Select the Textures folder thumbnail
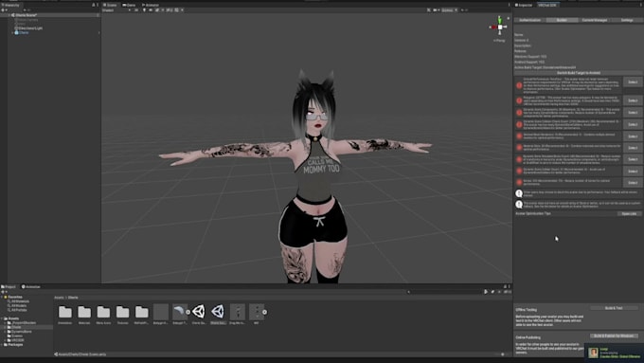644x363 pixels. click(x=122, y=313)
